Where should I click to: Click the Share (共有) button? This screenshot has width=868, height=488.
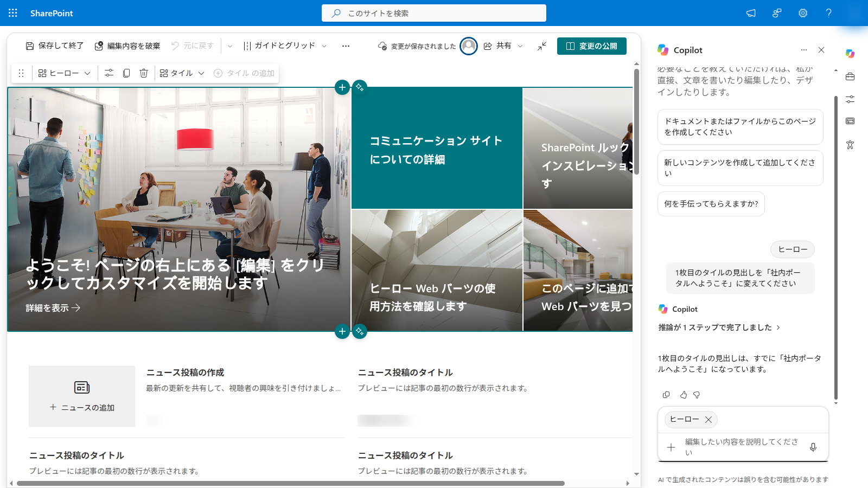click(x=497, y=46)
